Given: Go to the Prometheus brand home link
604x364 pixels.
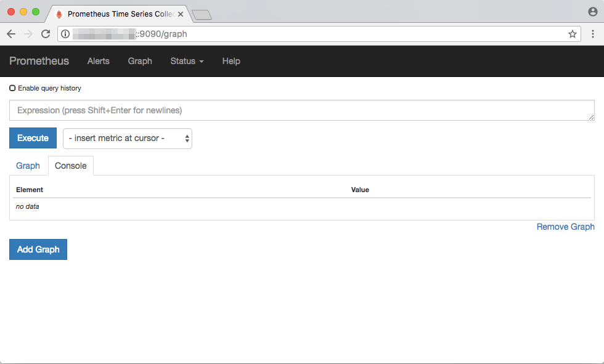Looking at the screenshot, I should [x=39, y=61].
